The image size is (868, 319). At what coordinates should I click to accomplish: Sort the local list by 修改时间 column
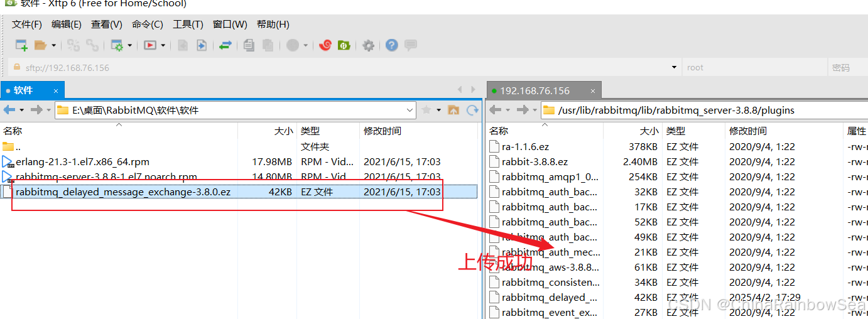point(382,131)
